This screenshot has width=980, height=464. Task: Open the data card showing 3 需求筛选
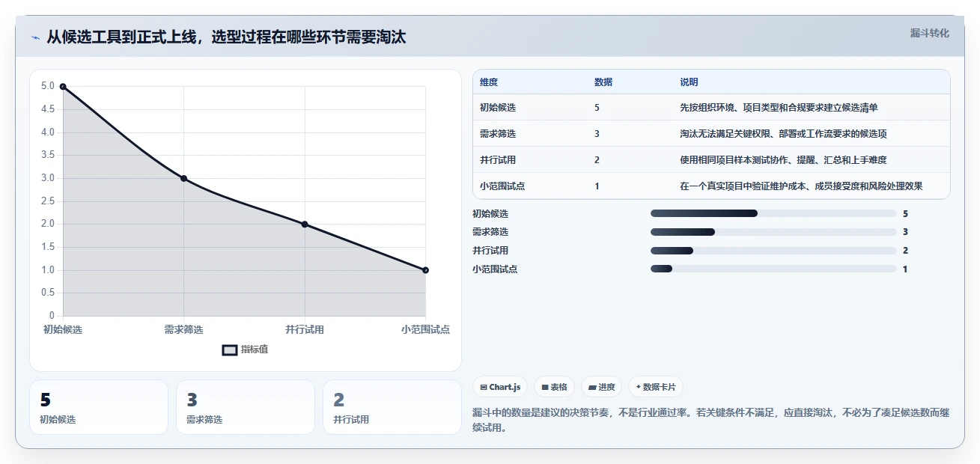(246, 407)
